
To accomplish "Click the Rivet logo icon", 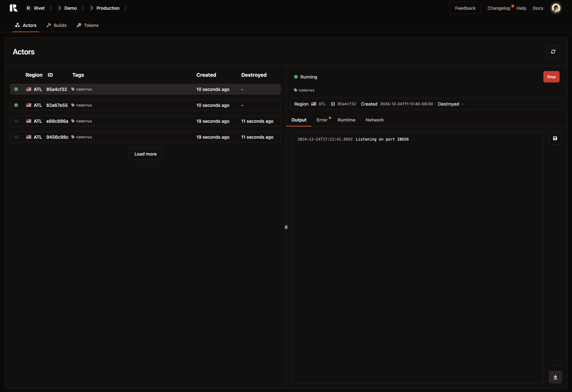I will click(14, 8).
